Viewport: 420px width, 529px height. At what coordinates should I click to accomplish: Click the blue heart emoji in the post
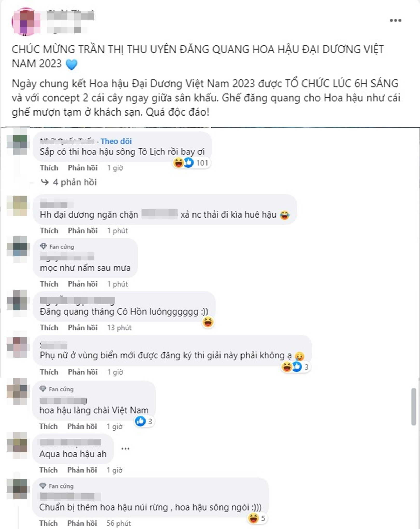coord(72,64)
